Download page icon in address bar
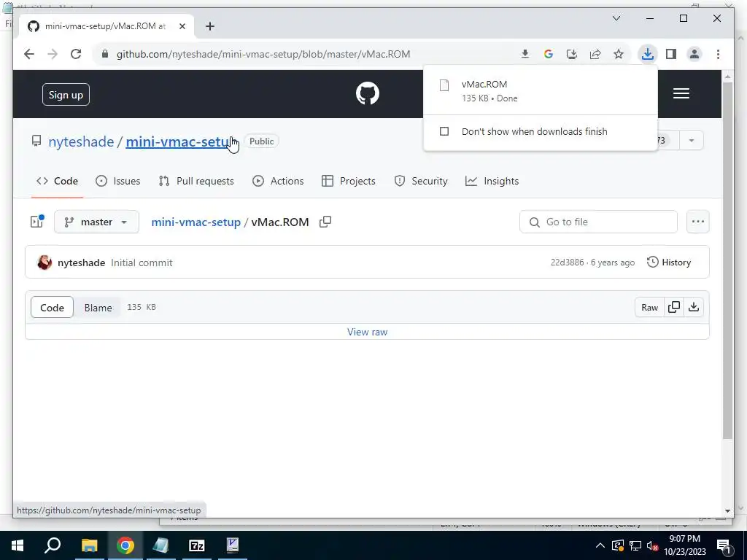The width and height of the screenshot is (747, 560). (x=525, y=54)
